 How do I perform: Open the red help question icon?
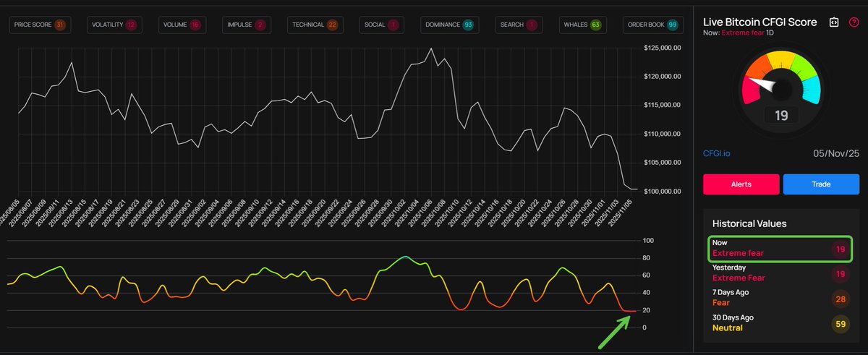tap(854, 22)
